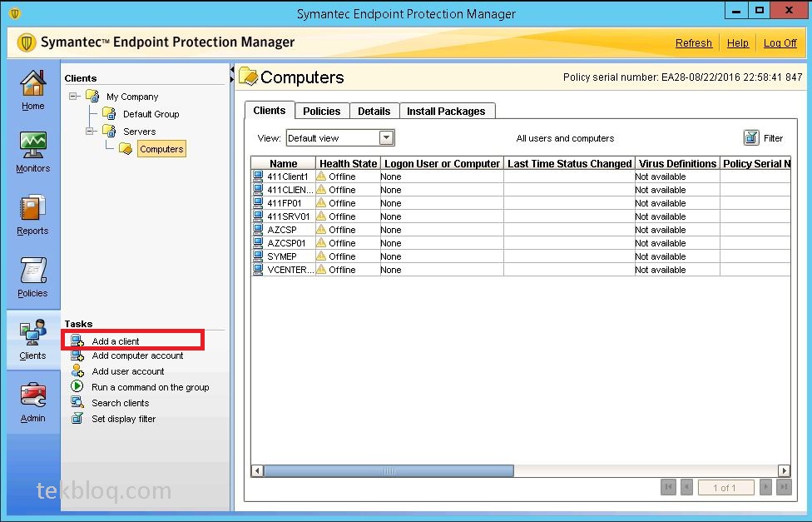Click the Search clients task
Viewport: 812px width, 522px height.
(x=120, y=403)
